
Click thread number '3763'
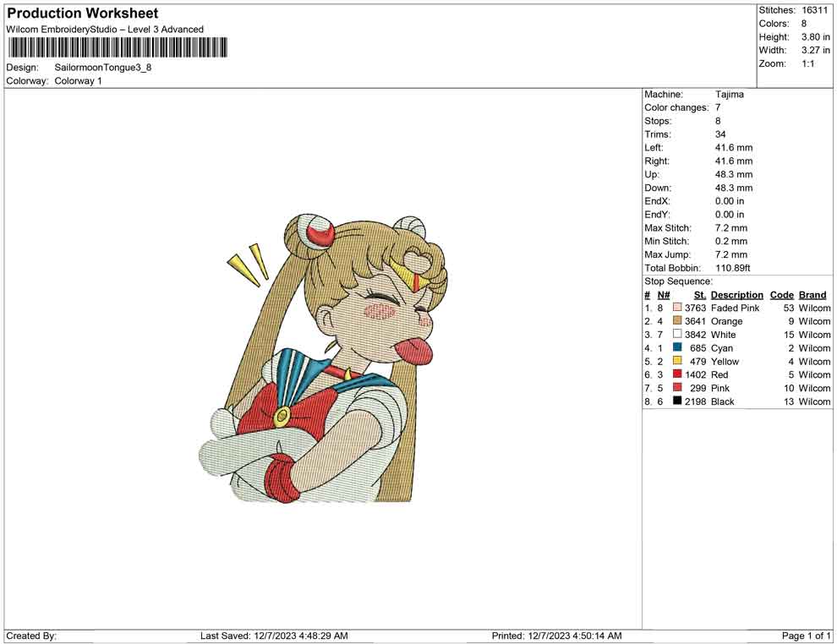(696, 308)
